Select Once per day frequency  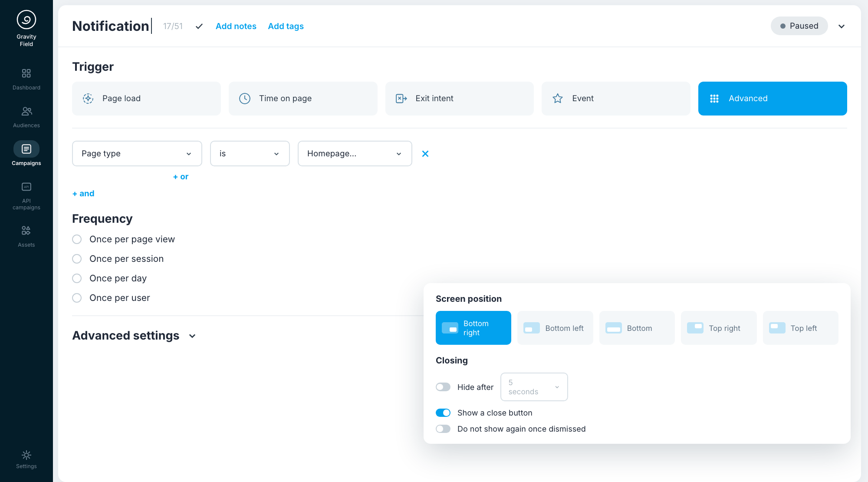77,278
